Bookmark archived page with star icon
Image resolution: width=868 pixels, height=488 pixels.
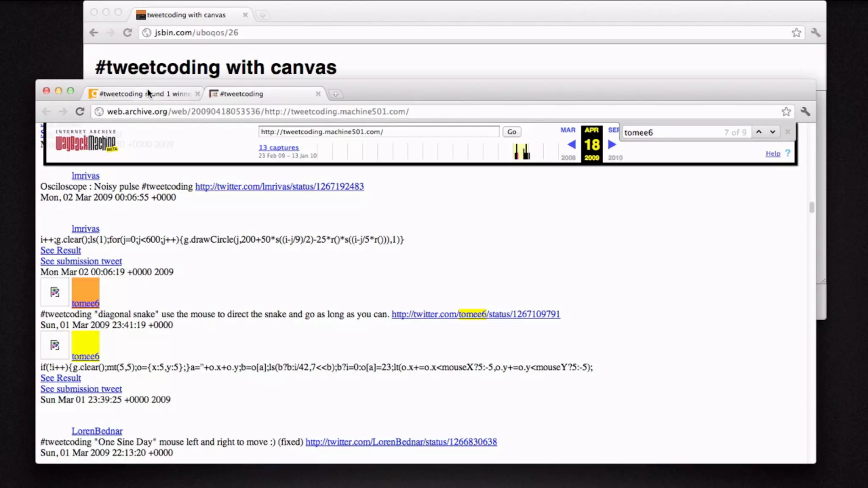[x=786, y=111]
